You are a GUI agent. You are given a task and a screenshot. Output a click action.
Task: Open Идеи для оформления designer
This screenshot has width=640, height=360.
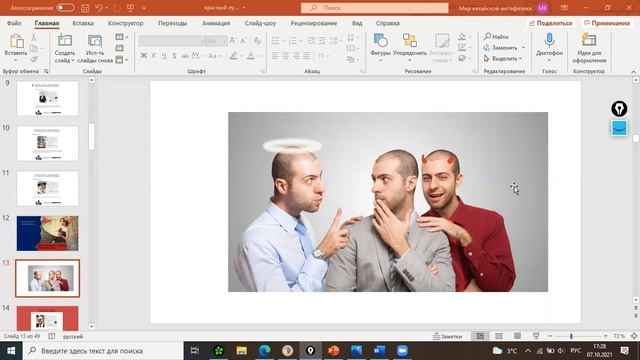tap(589, 48)
